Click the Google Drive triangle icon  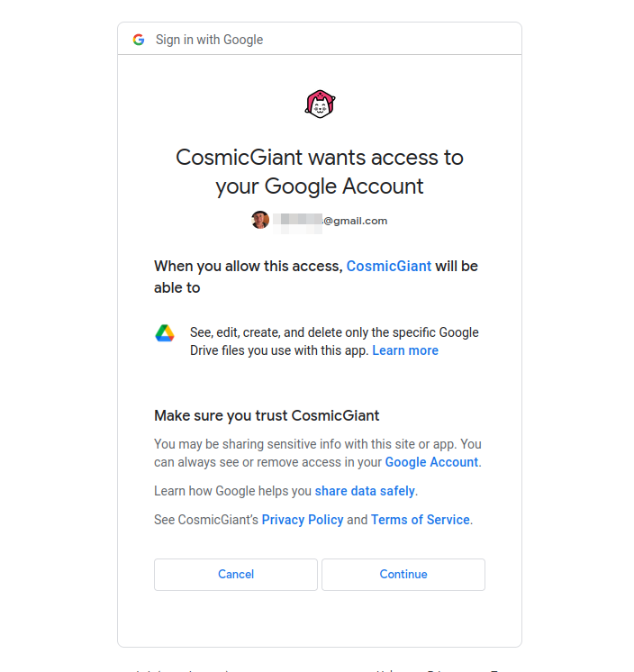pyautogui.click(x=165, y=333)
